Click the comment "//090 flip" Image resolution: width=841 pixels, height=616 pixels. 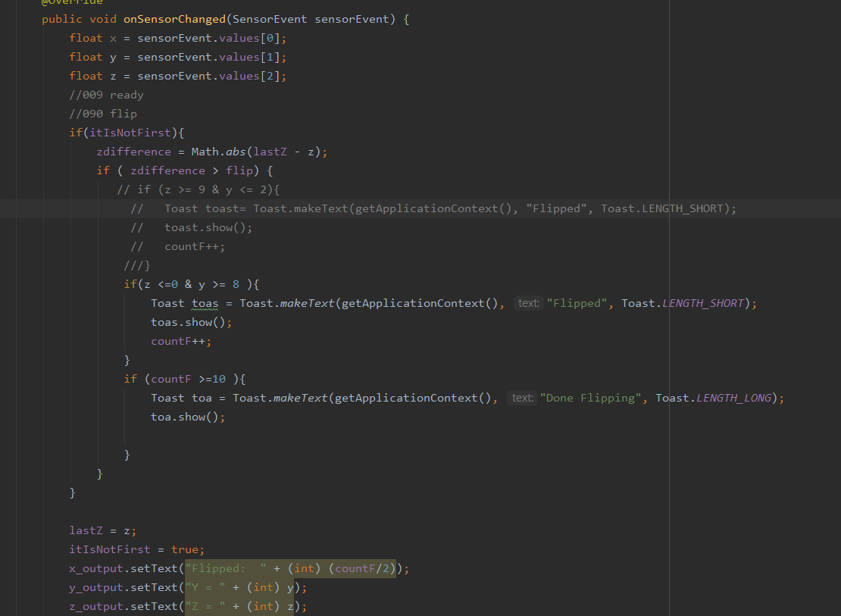coord(103,114)
